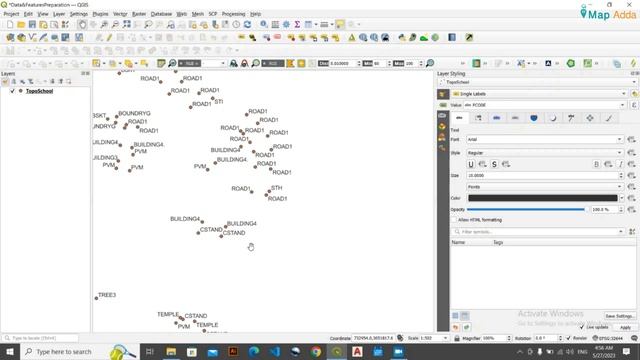The image size is (640, 360).
Task: Toggle the Live update checkbox
Action: click(582, 327)
